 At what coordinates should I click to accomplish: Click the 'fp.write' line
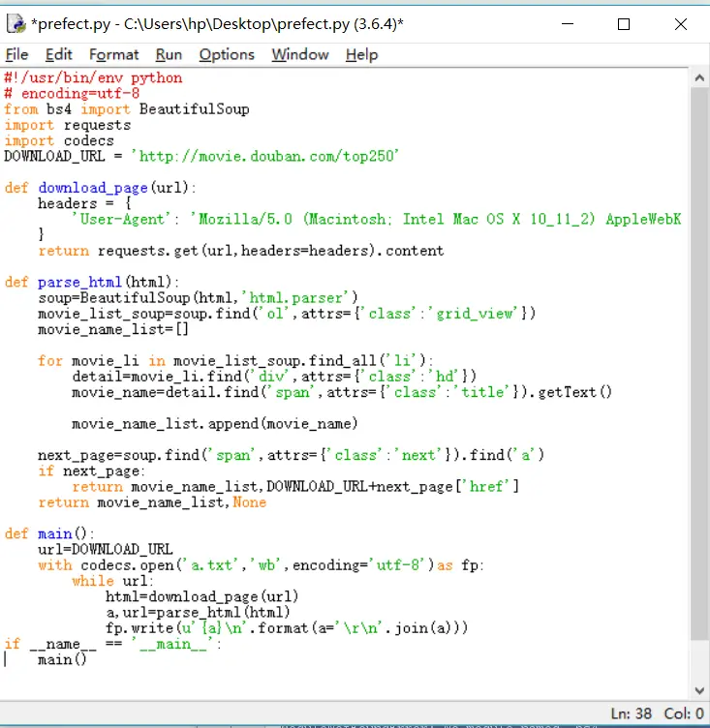pos(287,628)
